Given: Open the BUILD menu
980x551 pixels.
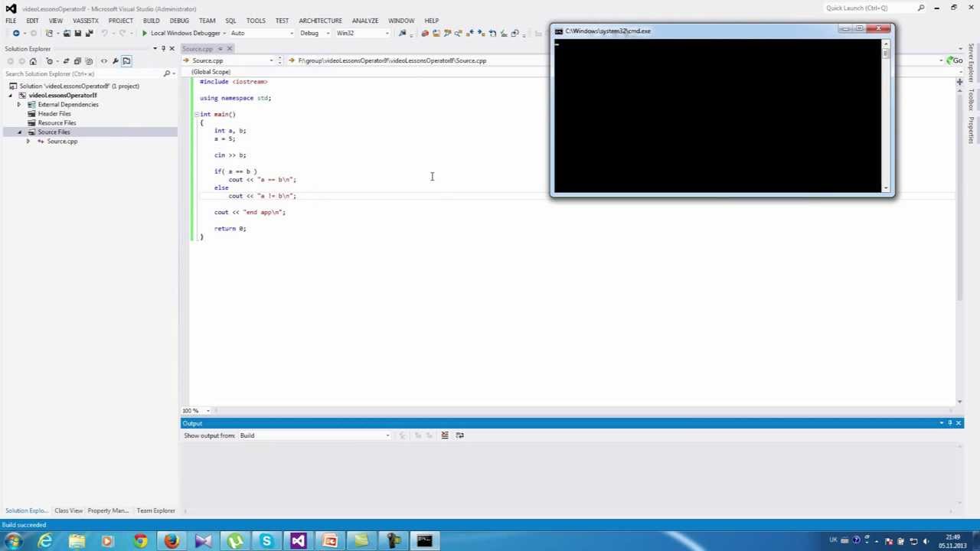Looking at the screenshot, I should click(x=151, y=21).
